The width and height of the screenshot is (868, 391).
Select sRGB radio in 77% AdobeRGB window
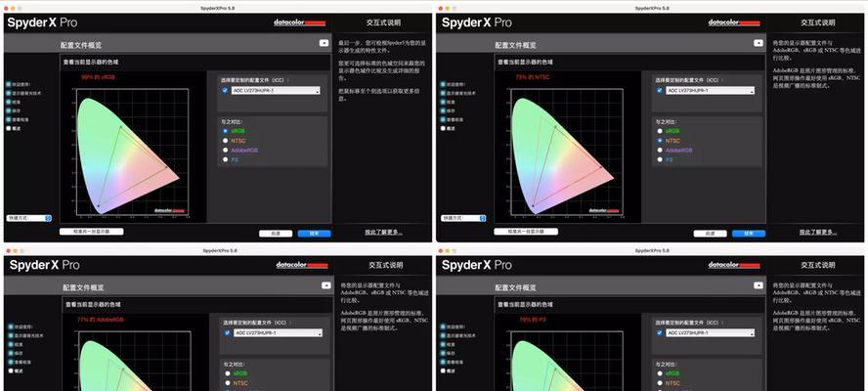228,373
